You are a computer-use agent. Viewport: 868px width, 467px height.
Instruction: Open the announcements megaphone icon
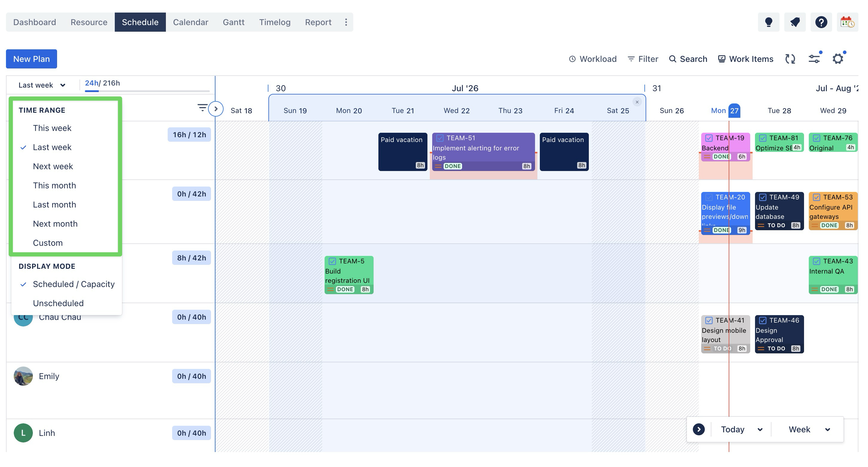pos(795,22)
